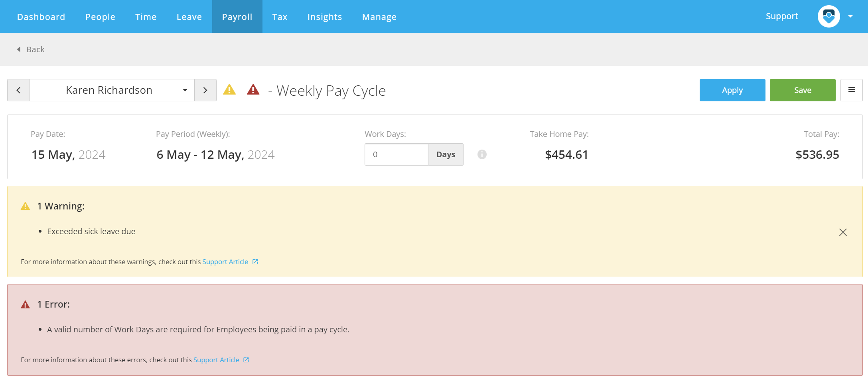The image size is (868, 379).
Task: Open the Manage menu
Action: (x=379, y=17)
